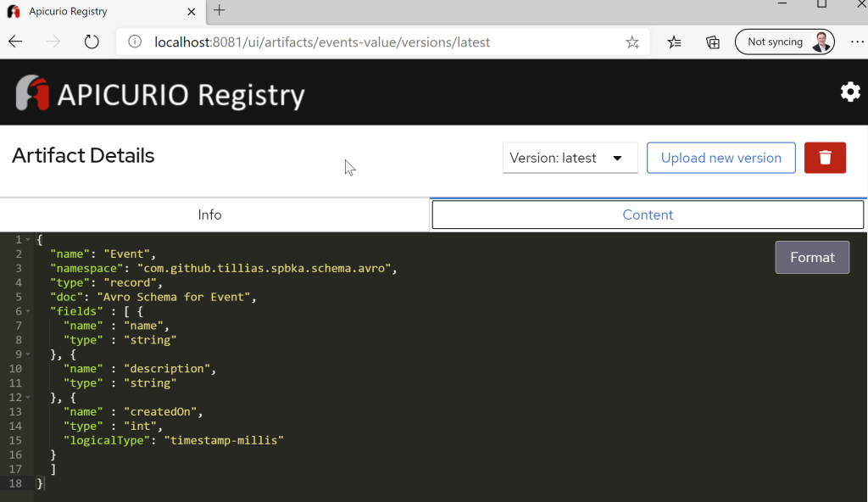Format the Avro schema content
This screenshot has width=868, height=502.
811,257
